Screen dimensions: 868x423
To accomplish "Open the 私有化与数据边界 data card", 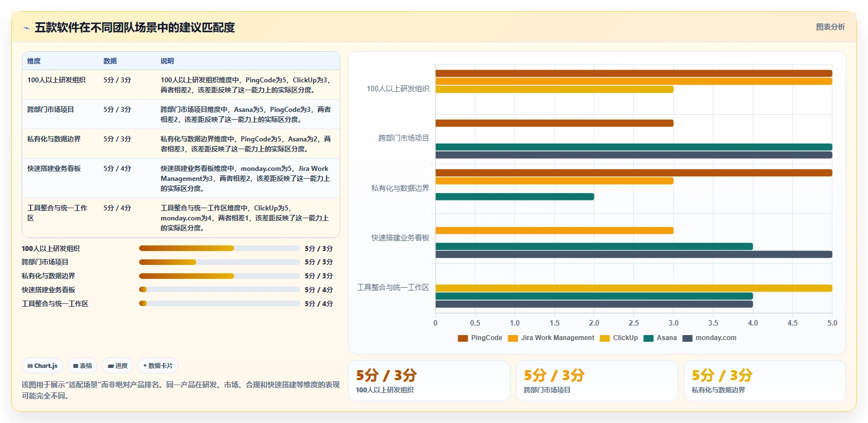I will [x=765, y=381].
